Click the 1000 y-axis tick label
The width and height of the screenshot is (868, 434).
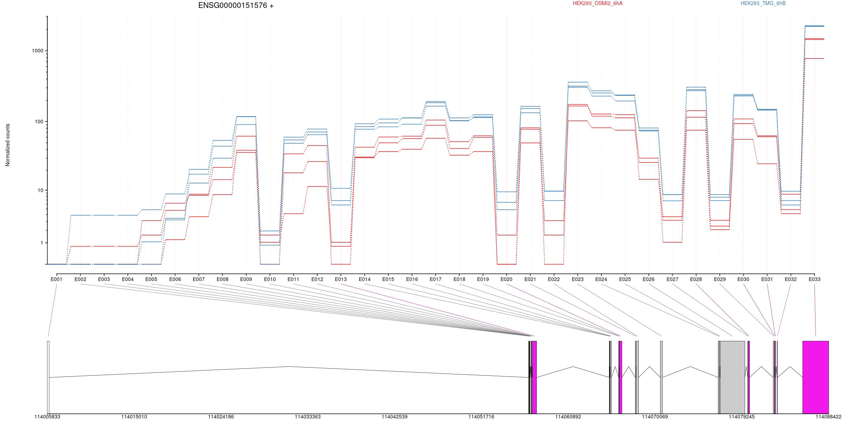[38, 51]
